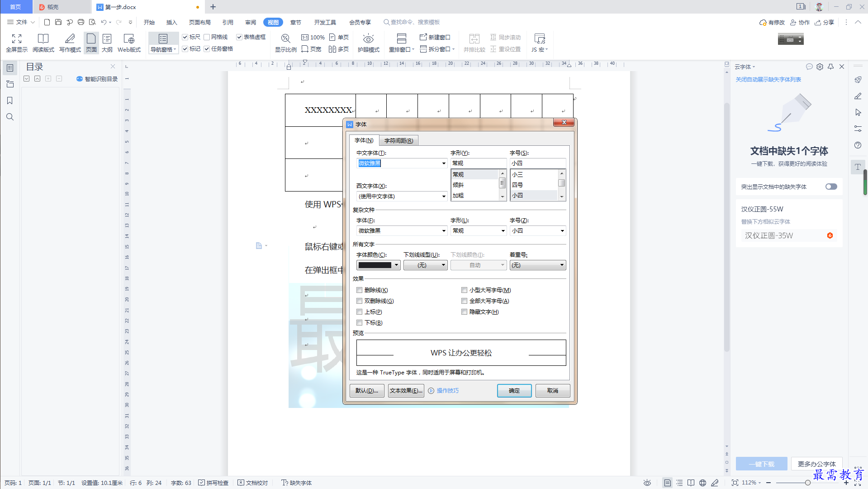Screen dimensions: 868x489
Task: Select the italic style in list
Action: tap(474, 185)
